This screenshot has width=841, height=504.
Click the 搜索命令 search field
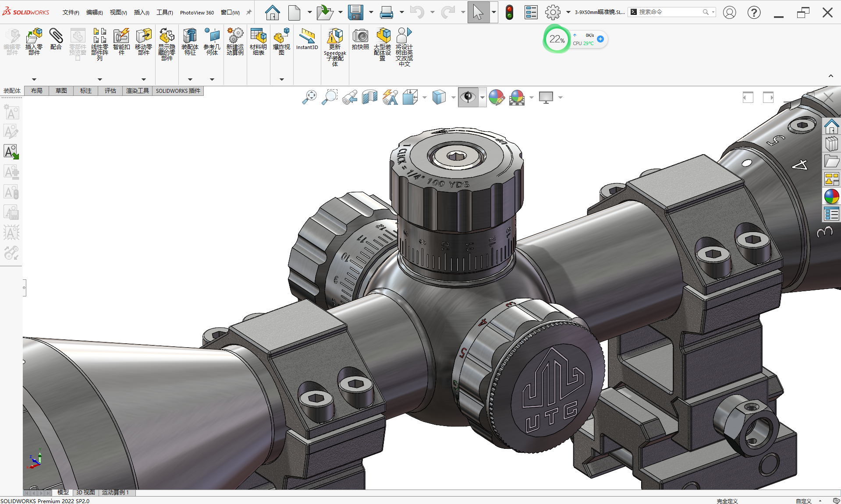tap(671, 12)
